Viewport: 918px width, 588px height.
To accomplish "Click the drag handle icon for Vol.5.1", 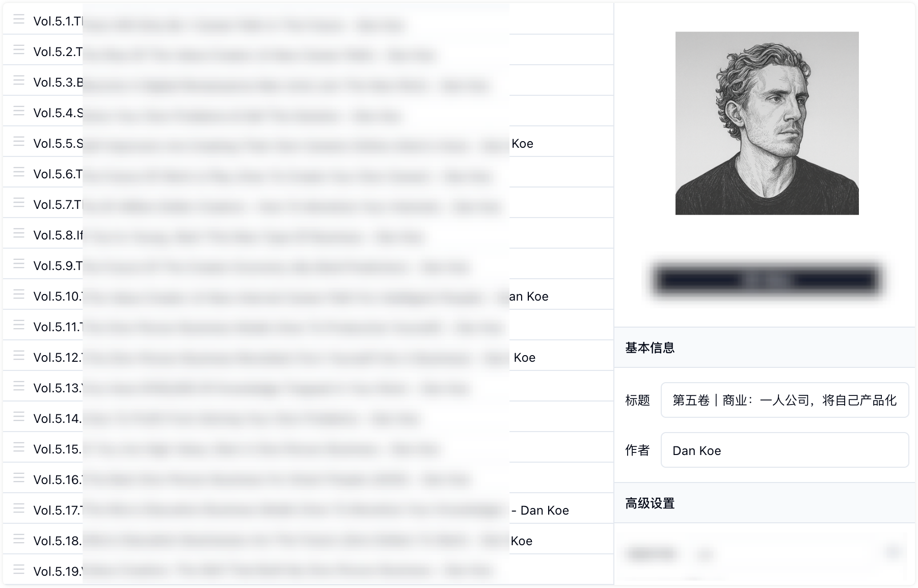I will (x=19, y=19).
